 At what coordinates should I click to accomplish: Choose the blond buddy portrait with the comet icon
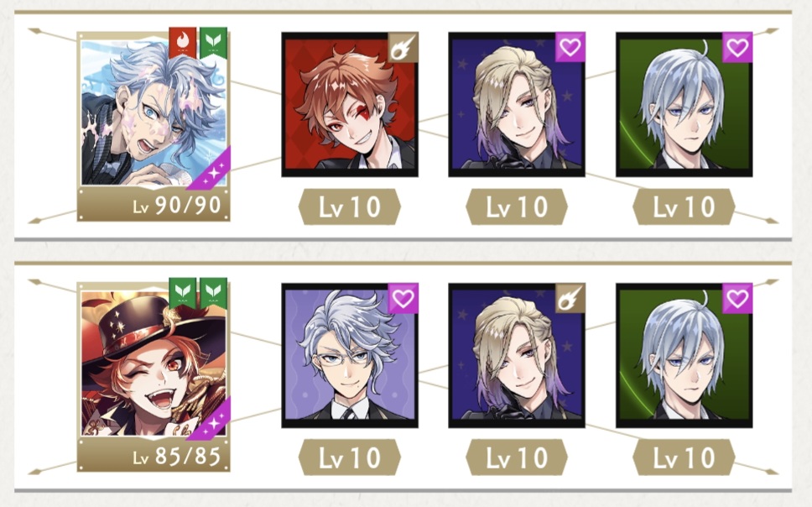coord(517,355)
